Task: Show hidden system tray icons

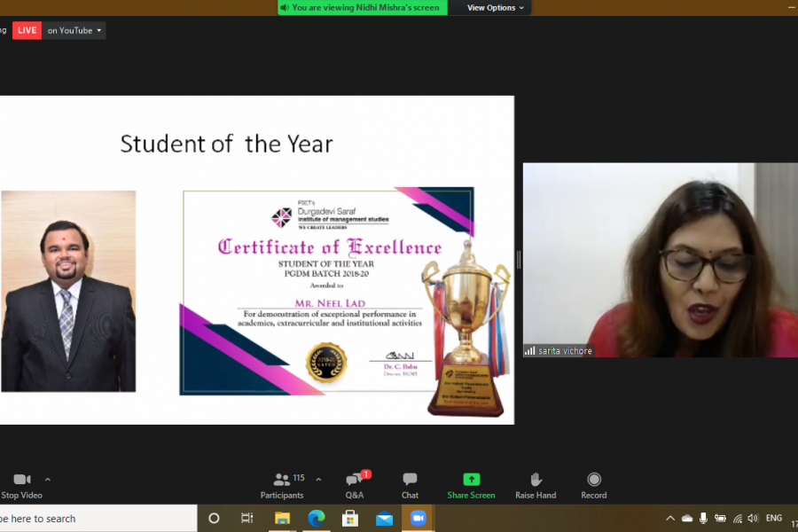Action: [x=670, y=518]
